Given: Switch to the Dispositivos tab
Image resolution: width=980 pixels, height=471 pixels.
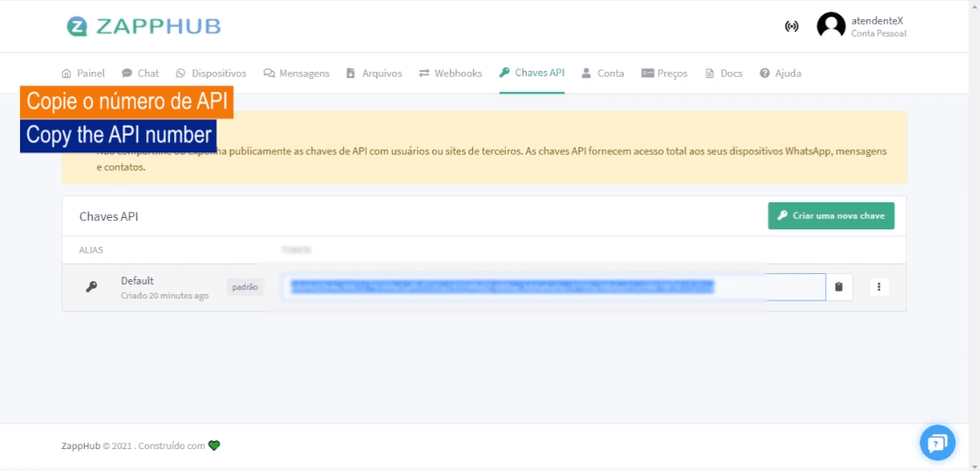Looking at the screenshot, I should pos(211,74).
